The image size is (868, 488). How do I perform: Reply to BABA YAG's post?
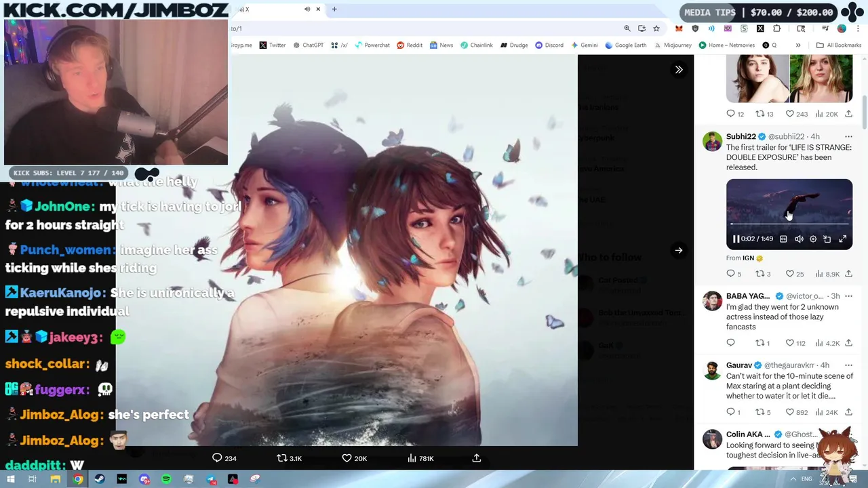[x=730, y=343]
